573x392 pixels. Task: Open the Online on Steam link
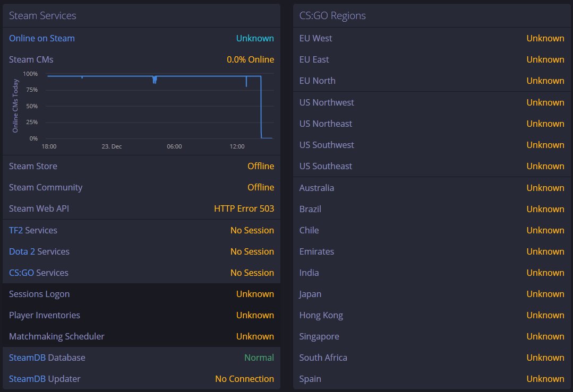41,38
